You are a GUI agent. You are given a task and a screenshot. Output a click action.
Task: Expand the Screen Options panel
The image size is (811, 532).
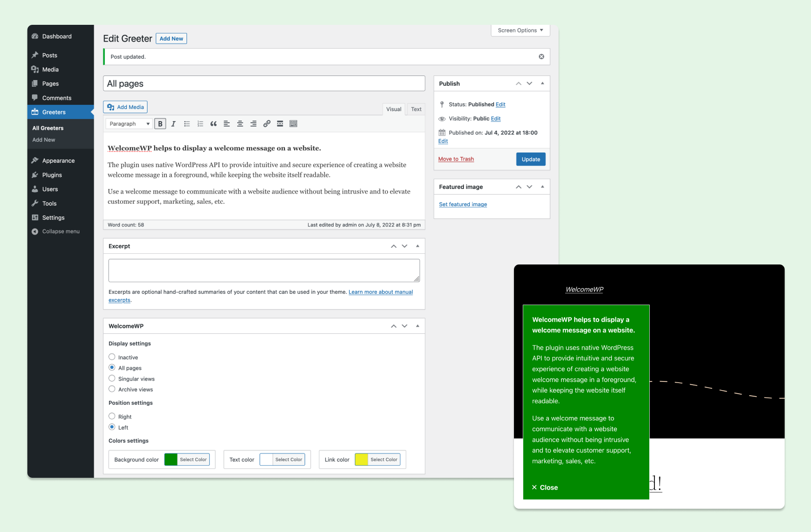point(521,30)
